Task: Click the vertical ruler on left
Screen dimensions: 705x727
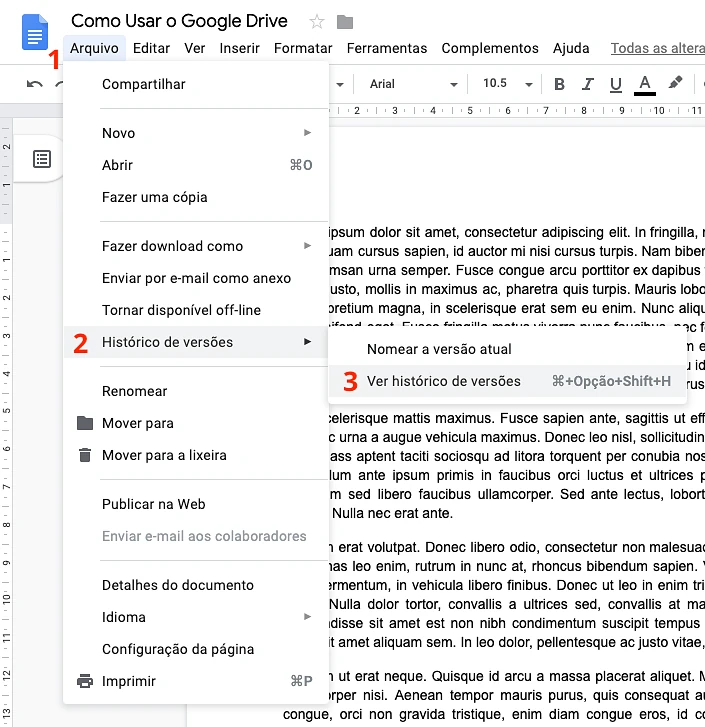Action: point(6,422)
